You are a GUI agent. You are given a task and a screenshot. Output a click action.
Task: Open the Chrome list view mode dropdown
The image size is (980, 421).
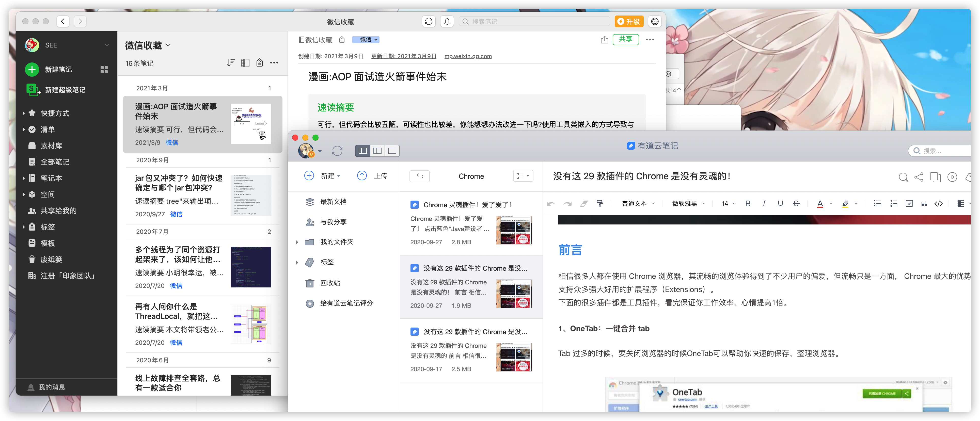click(523, 176)
